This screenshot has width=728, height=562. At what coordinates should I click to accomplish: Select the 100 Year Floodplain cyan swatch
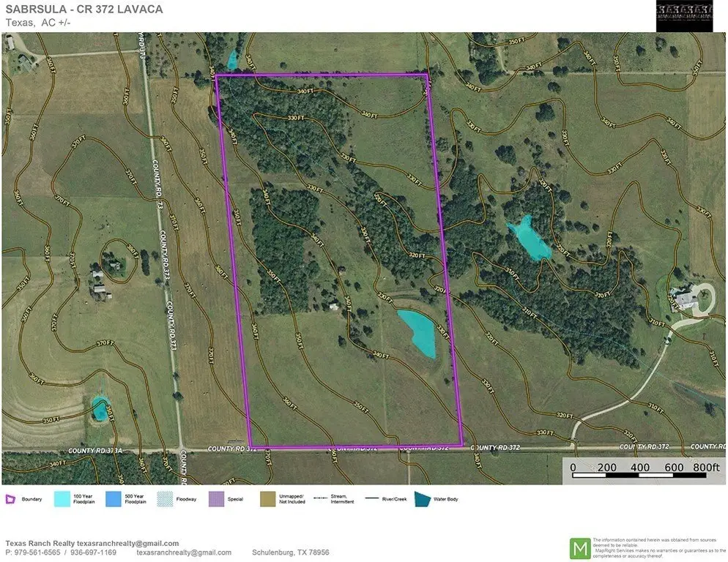pyautogui.click(x=62, y=499)
